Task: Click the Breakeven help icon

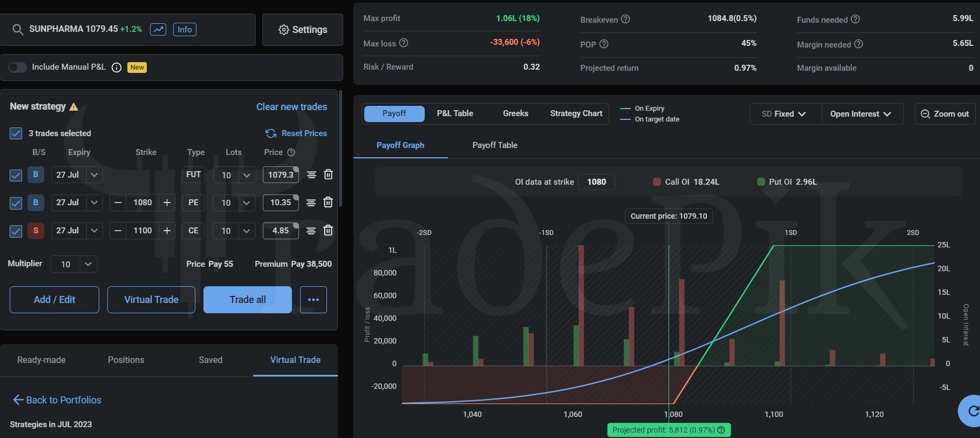Action: [625, 19]
